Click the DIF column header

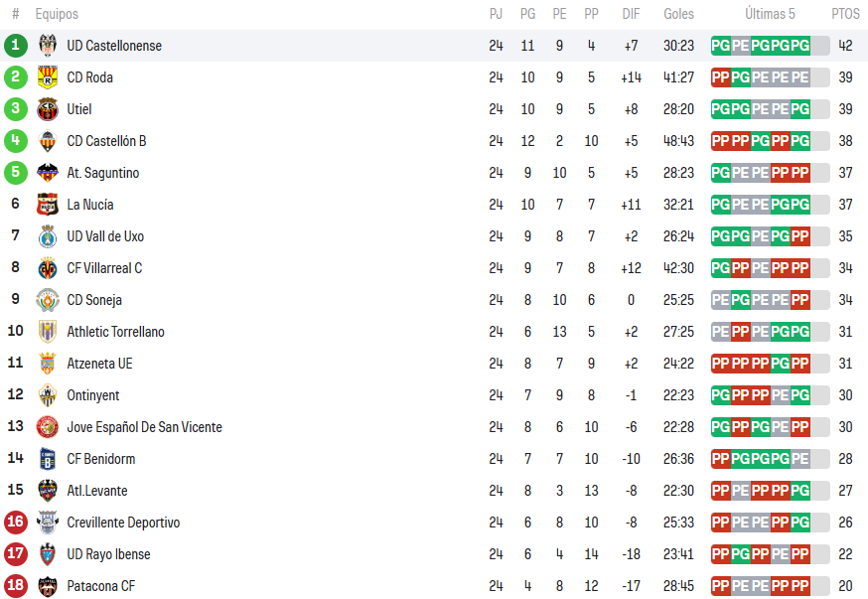[x=631, y=14]
